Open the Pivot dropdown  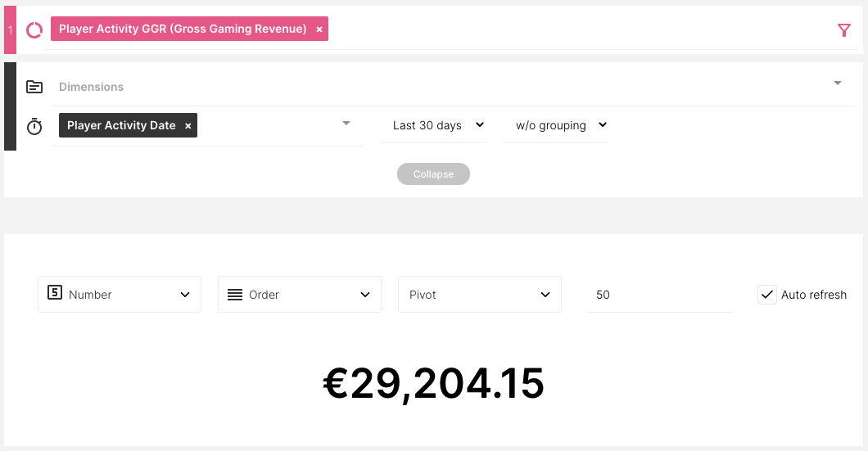[480, 295]
